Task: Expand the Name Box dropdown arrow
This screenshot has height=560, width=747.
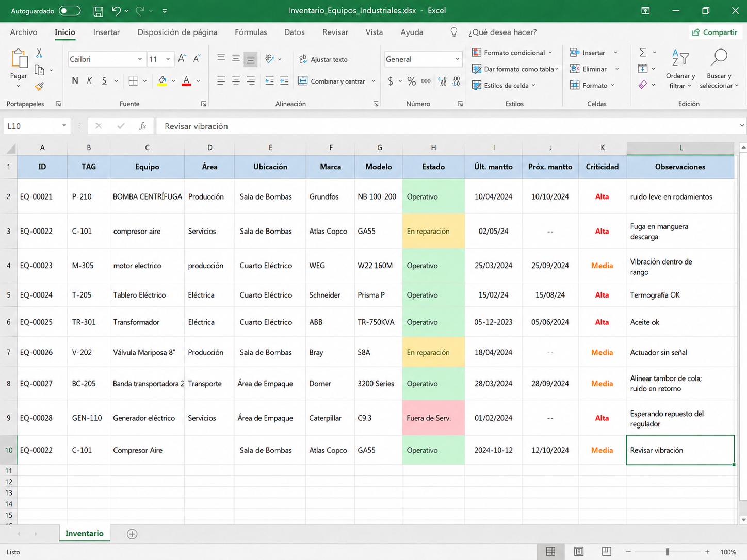Action: [x=64, y=126]
